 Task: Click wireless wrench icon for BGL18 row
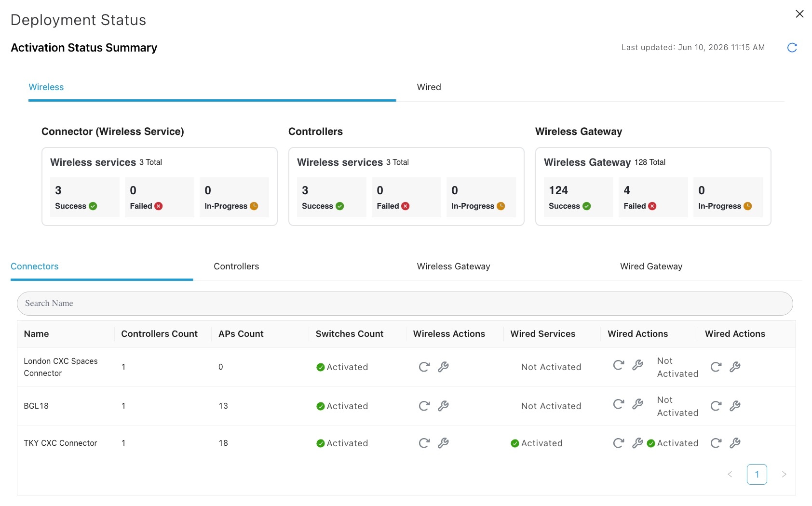[x=443, y=406]
